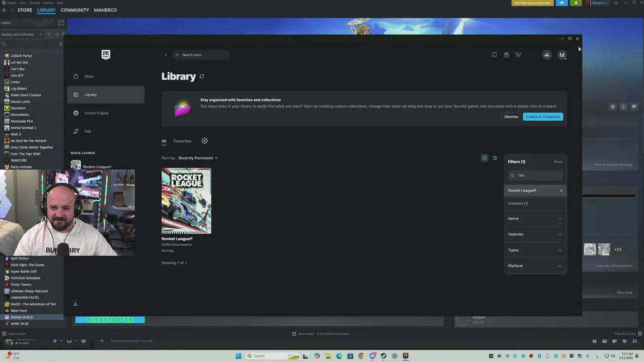Open Sort by Recently Purchased dropdown
This screenshot has height=362, width=644.
tap(198, 158)
